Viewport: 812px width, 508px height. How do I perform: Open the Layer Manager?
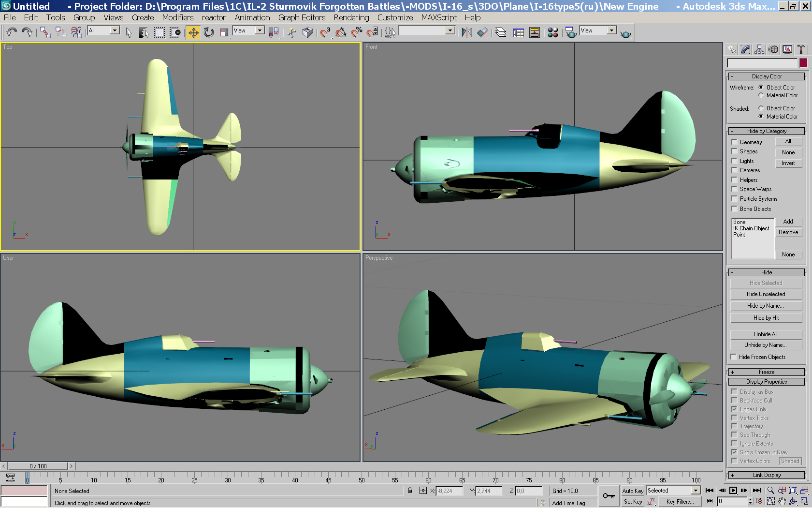coord(501,32)
